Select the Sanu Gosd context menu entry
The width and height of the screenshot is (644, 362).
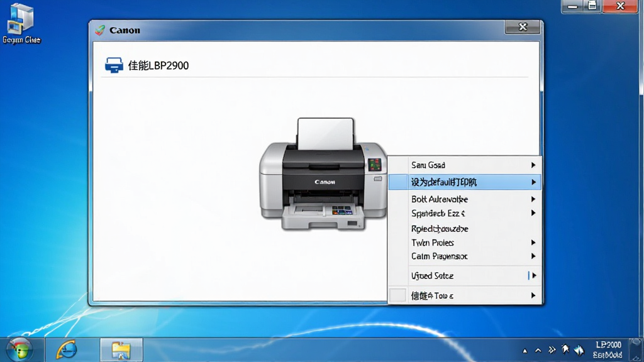click(465, 165)
